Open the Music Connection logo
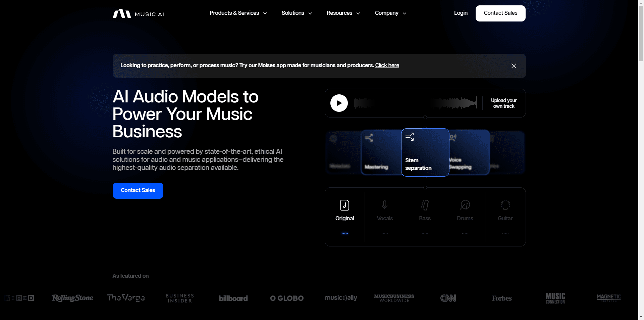The height and width of the screenshot is (320, 644). coord(555,298)
